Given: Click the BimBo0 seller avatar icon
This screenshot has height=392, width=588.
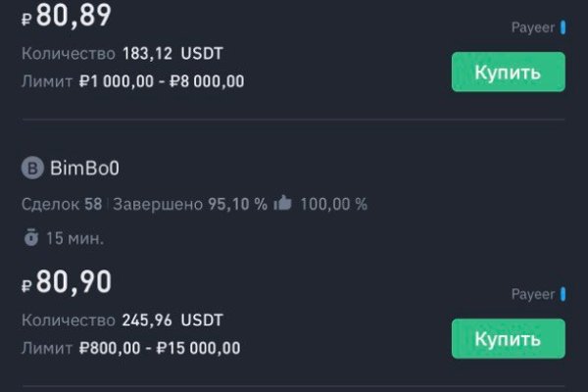Looking at the screenshot, I should (32, 169).
